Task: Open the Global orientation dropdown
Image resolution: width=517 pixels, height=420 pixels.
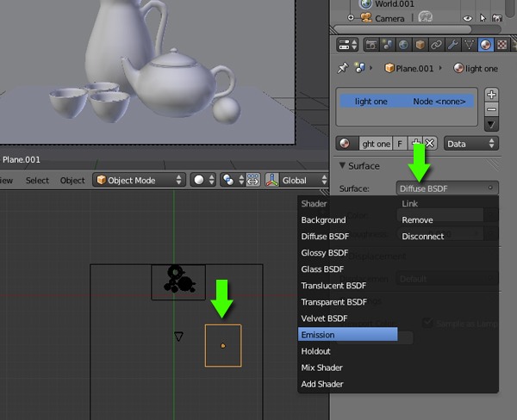Action: pyautogui.click(x=303, y=180)
